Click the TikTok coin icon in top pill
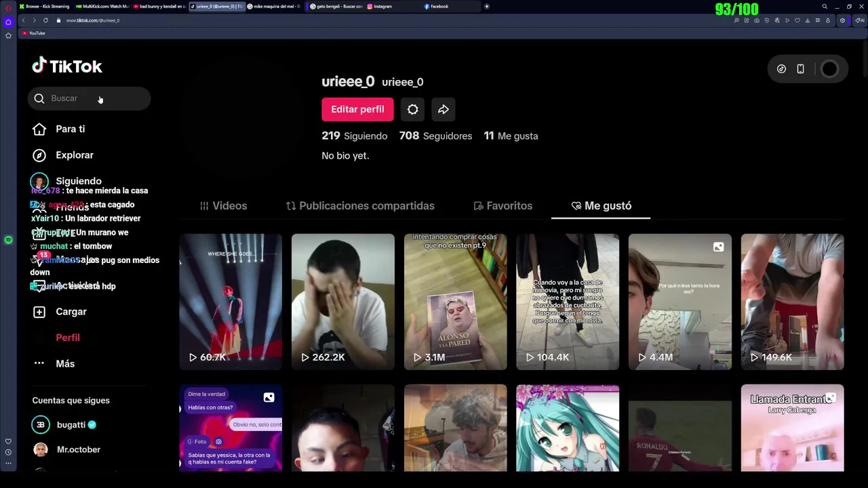The image size is (868, 488). [781, 68]
